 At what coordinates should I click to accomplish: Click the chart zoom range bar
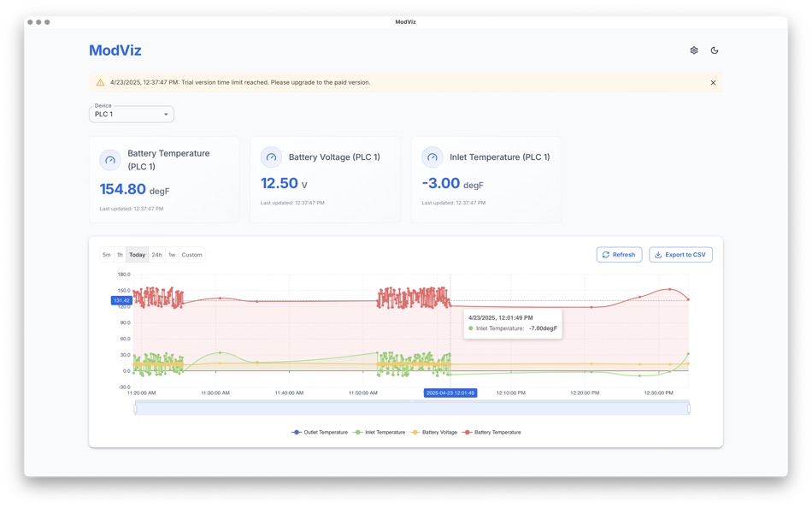pyautogui.click(x=412, y=409)
